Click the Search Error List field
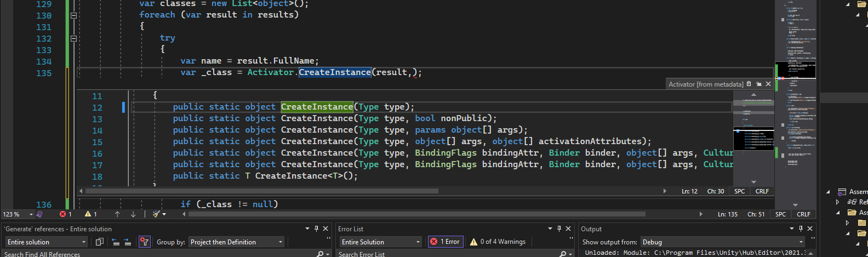This screenshot has width=868, height=257. (x=446, y=254)
